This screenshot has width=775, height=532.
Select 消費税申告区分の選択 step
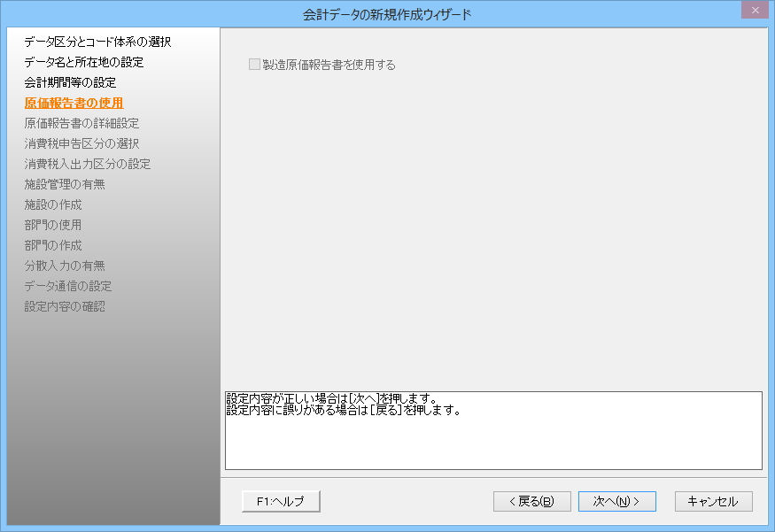[81, 143]
